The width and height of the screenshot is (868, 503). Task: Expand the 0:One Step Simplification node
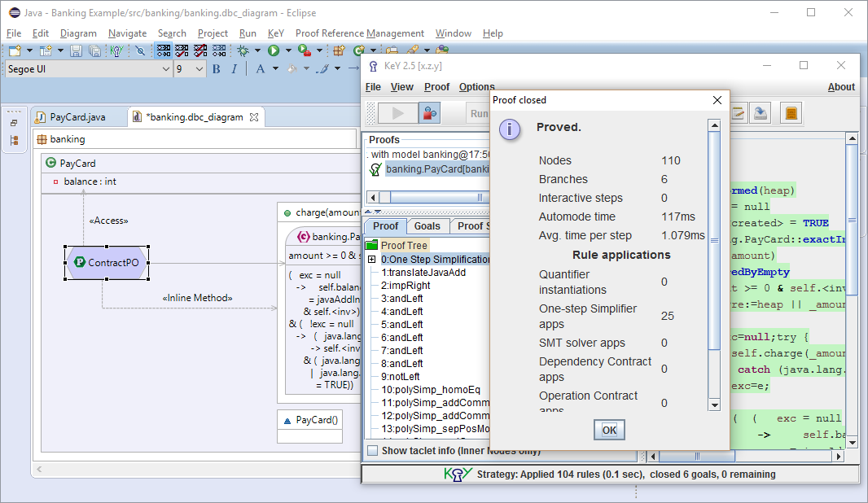click(372, 260)
